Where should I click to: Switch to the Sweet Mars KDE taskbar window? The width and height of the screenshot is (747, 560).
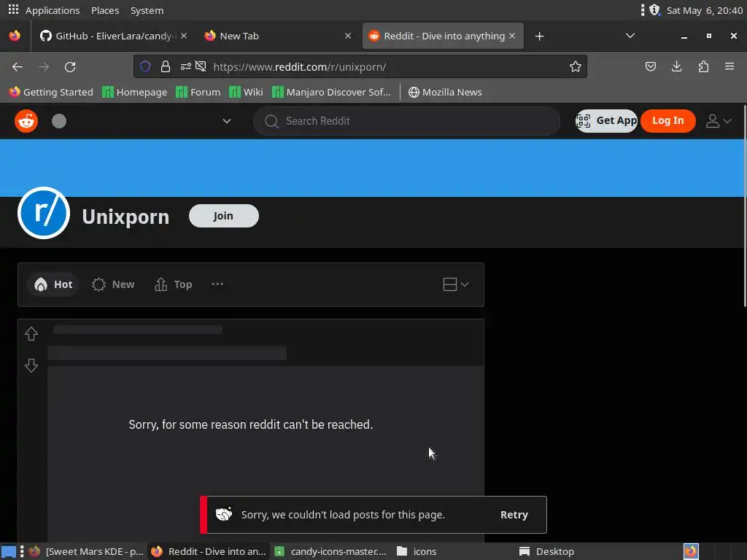click(x=86, y=551)
